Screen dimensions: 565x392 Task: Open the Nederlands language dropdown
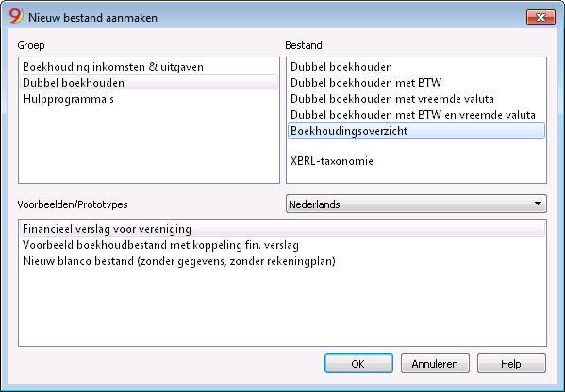coord(416,204)
